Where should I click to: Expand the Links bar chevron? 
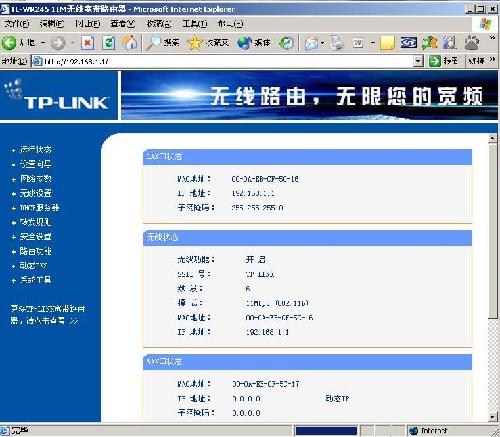point(492,60)
